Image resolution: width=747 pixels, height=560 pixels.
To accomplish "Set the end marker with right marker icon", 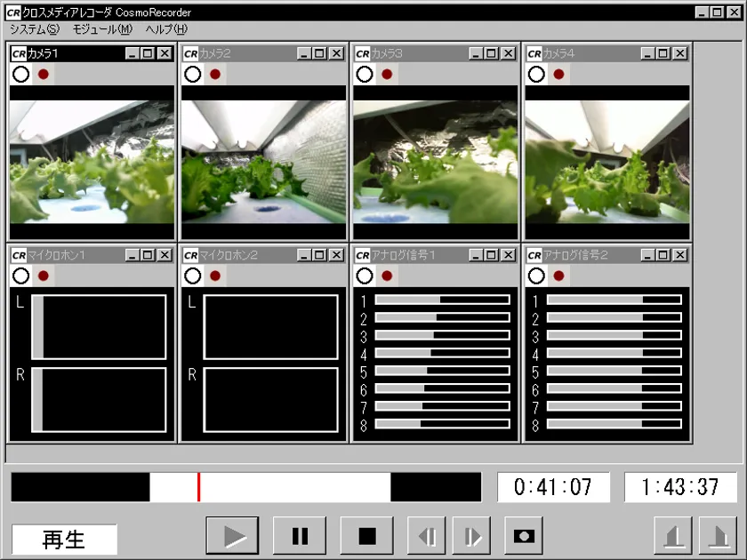I will point(718,536).
